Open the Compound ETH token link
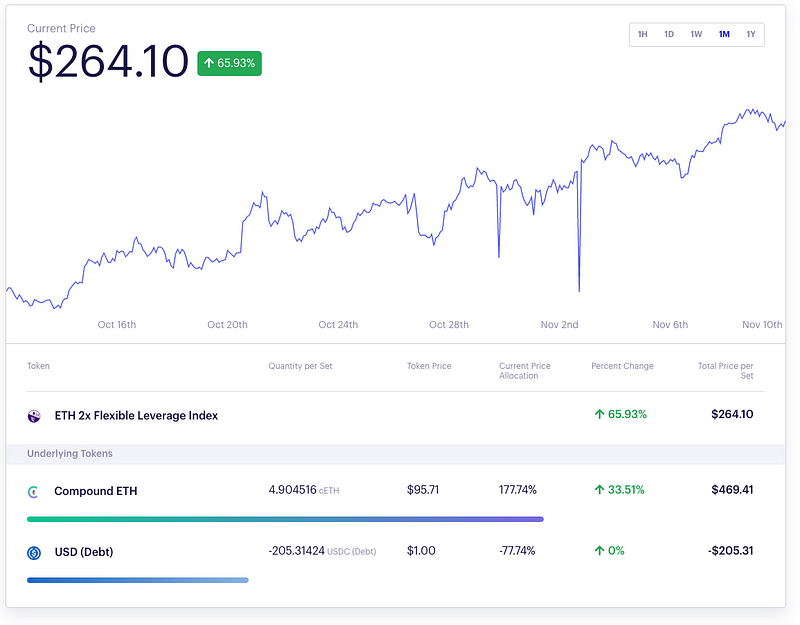 tap(96, 491)
